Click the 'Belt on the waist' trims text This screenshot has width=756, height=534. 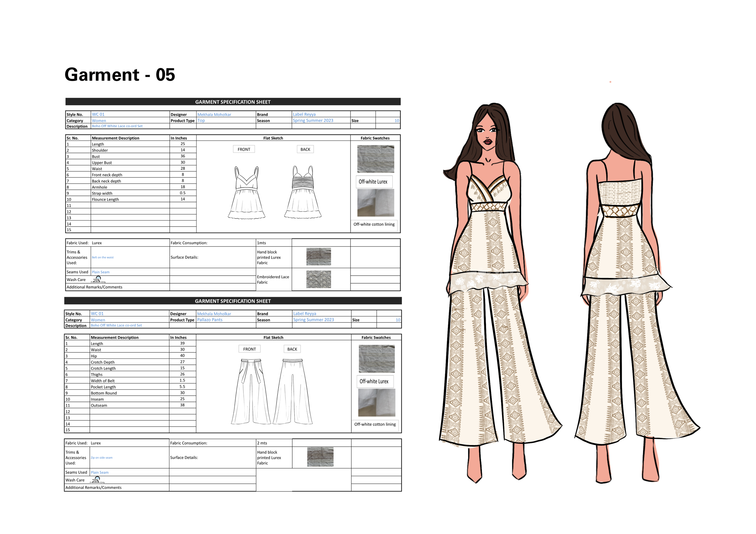click(103, 257)
